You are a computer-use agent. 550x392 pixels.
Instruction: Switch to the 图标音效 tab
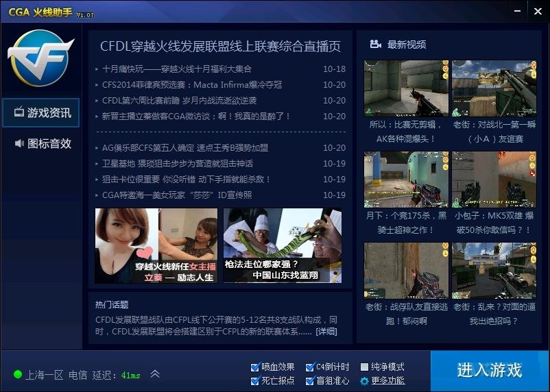41,143
